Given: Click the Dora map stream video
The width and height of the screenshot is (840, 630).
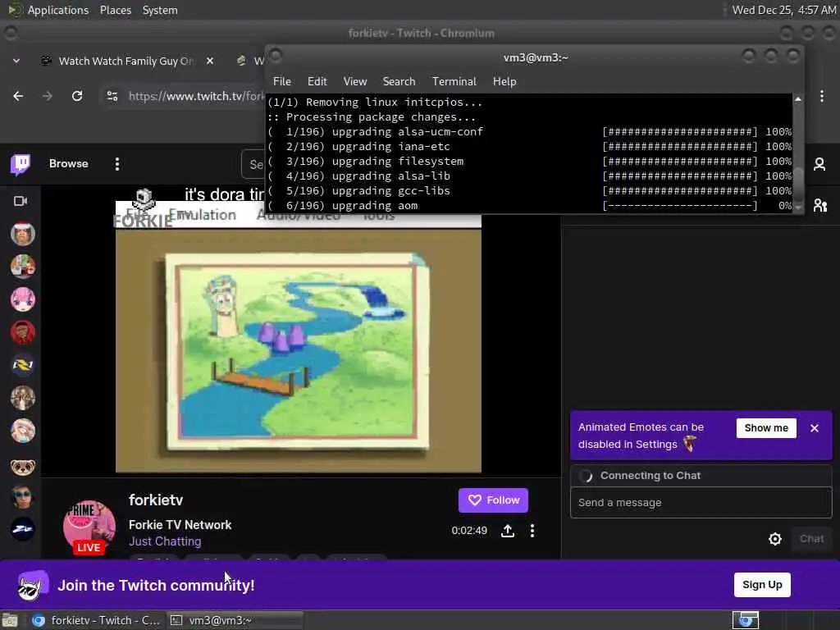Looking at the screenshot, I should [299, 351].
